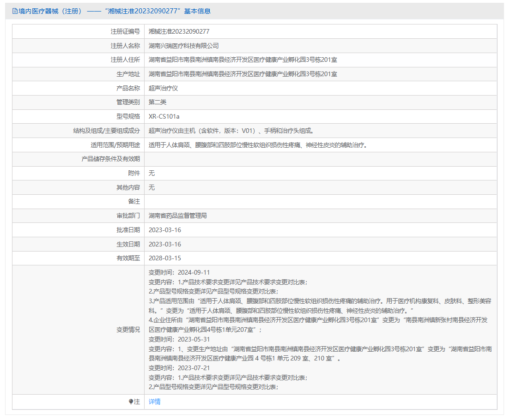Screen dimensions: 510x420
Task: Click the 适用范围/预期用途 description text
Action: tap(258, 145)
